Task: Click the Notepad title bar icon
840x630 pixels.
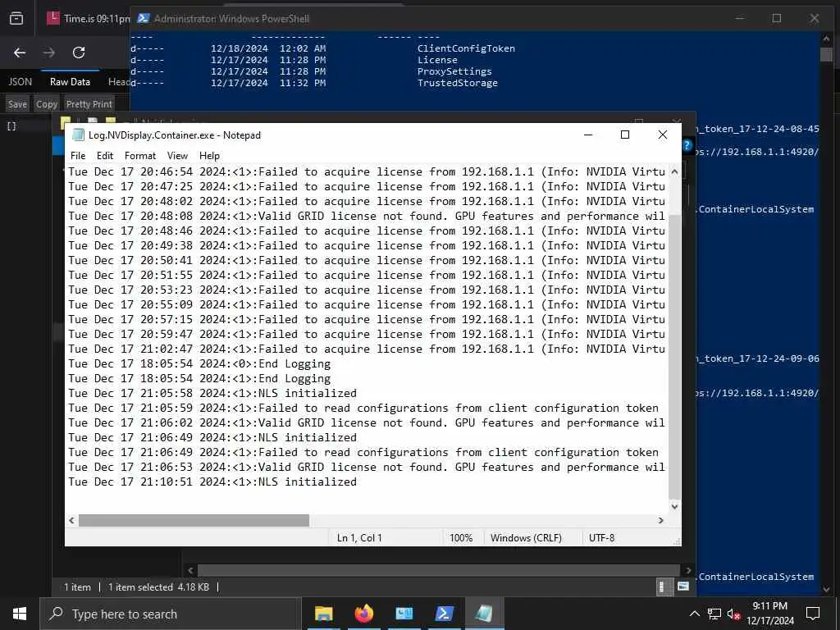Action: coord(78,135)
